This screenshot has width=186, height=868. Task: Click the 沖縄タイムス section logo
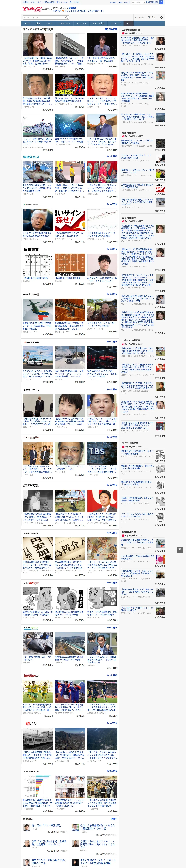coord(31,157)
